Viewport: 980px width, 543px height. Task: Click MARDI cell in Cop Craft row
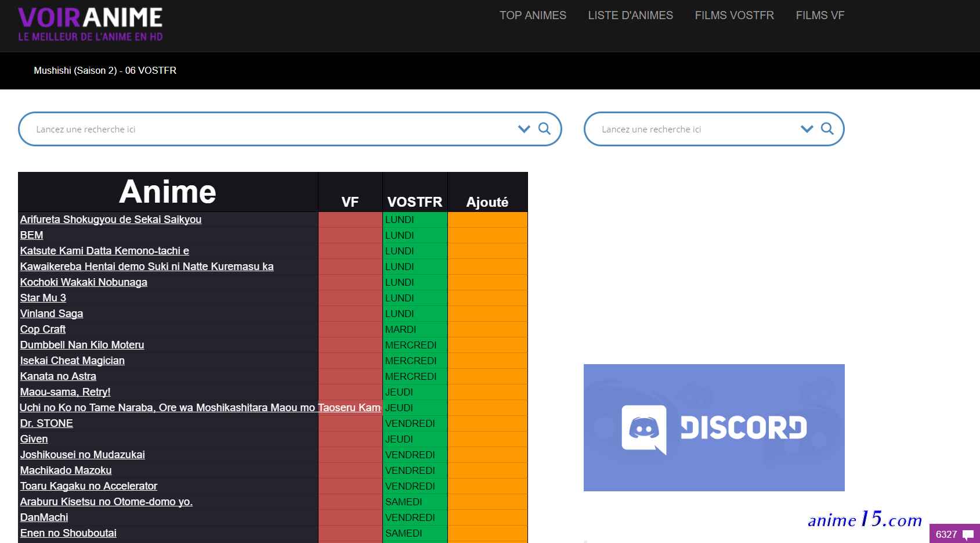tap(415, 329)
